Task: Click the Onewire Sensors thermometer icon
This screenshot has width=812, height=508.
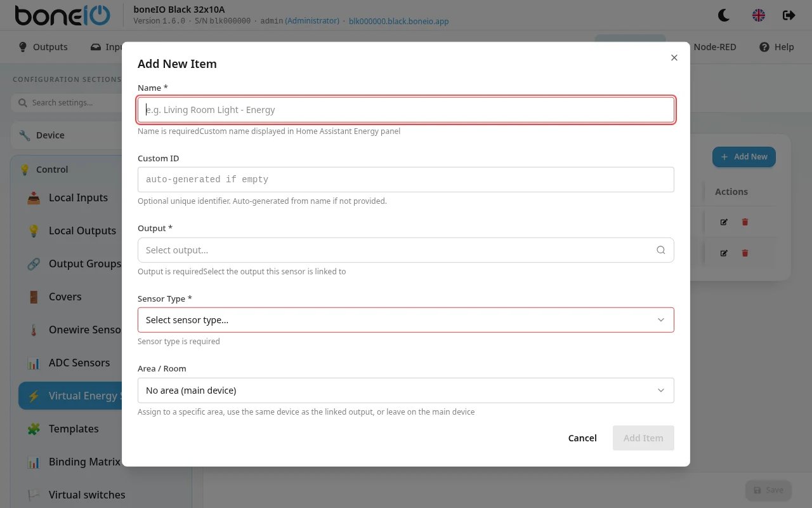Action: click(x=34, y=330)
